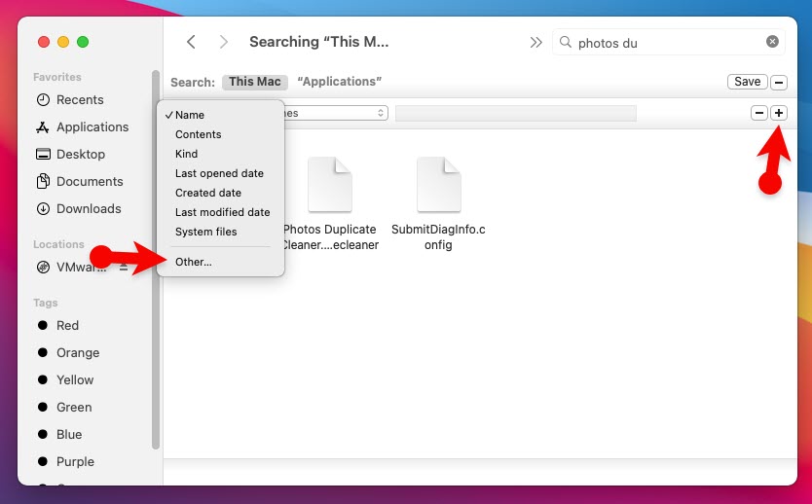Click the minus button beside Save
812x504 pixels.
(x=779, y=82)
